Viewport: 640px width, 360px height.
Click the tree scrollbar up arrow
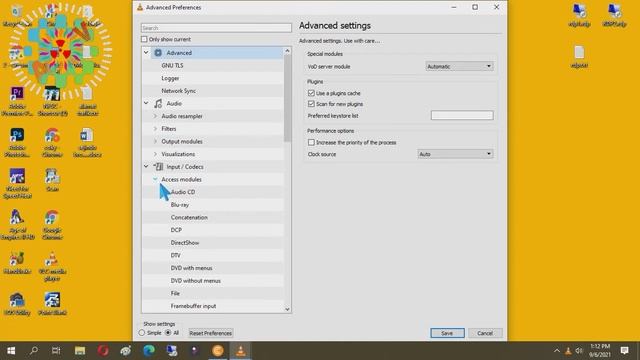click(287, 51)
